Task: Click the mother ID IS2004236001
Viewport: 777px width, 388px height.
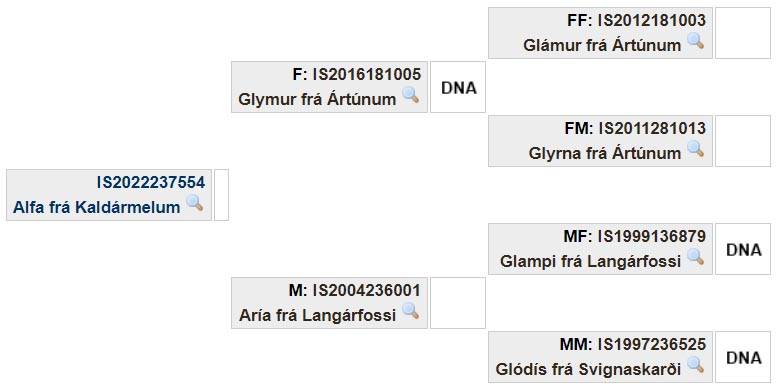Action: click(366, 291)
